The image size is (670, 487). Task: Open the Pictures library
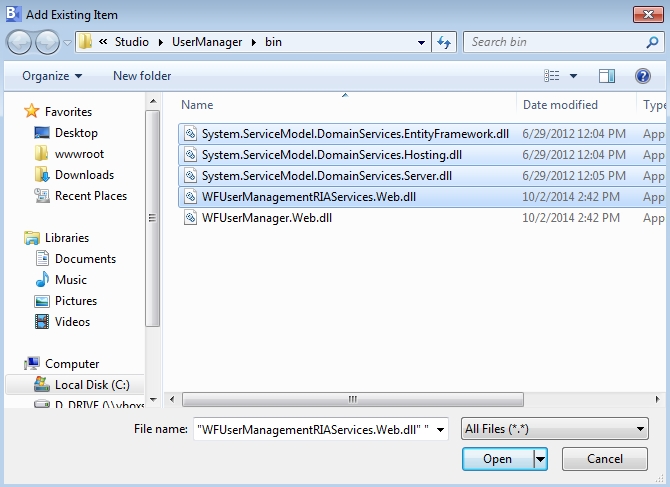(76, 301)
